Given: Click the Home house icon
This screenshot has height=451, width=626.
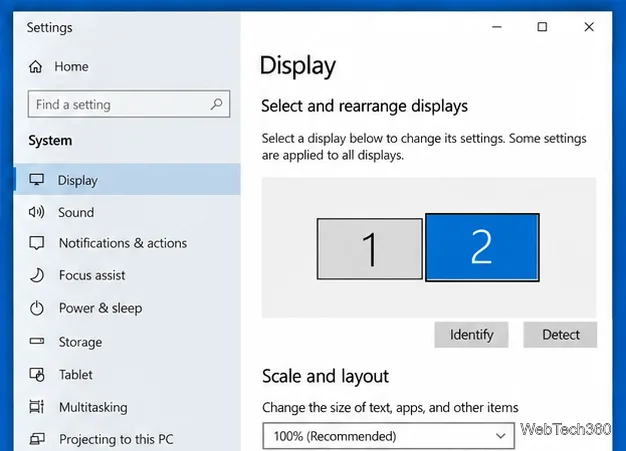Looking at the screenshot, I should coord(36,66).
